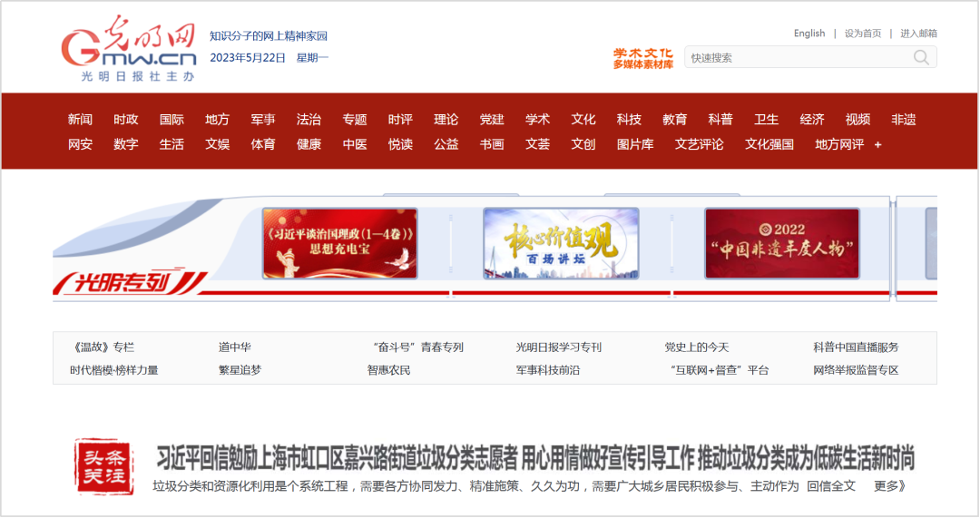This screenshot has width=980, height=518.
Task: Open the 文娱 channel
Action: point(217,144)
